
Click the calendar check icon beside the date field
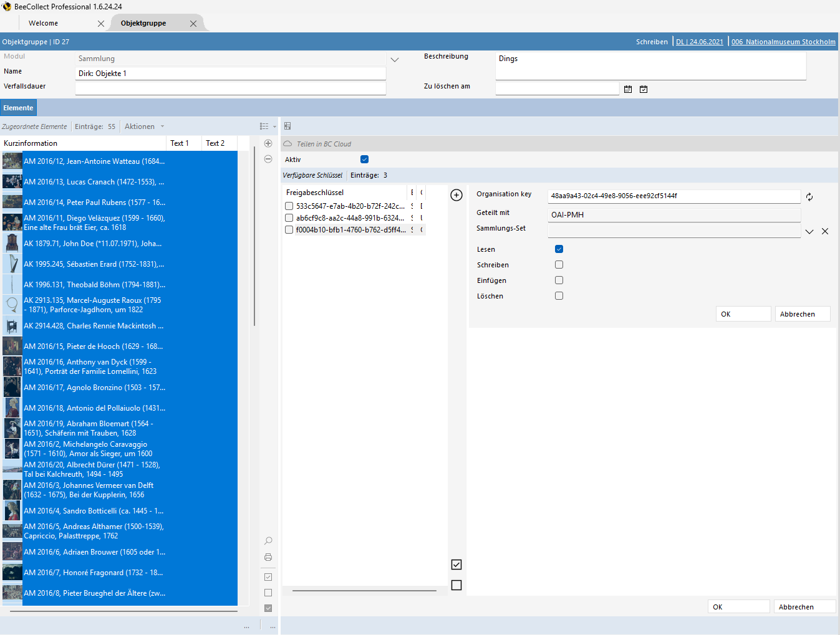tap(643, 88)
